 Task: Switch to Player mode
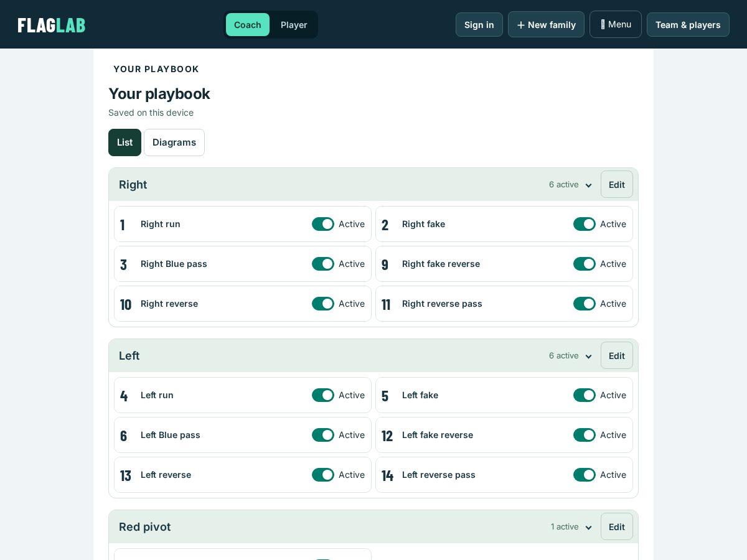coord(294,25)
